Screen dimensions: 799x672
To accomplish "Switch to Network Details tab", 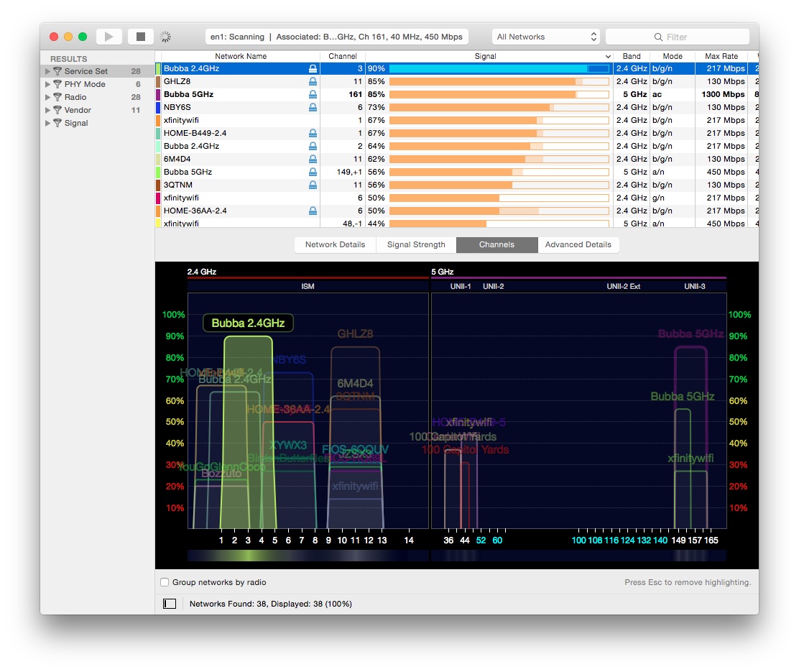I will point(336,245).
